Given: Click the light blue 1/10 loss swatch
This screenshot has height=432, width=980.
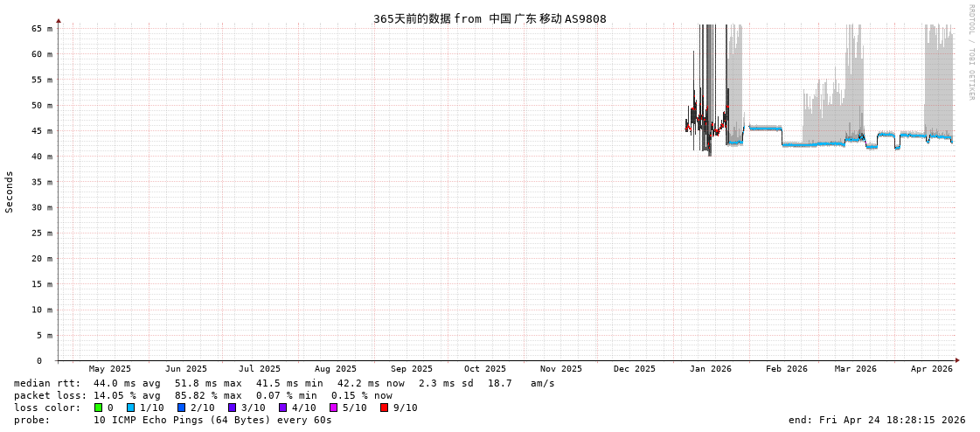Looking at the screenshot, I should [130, 408].
